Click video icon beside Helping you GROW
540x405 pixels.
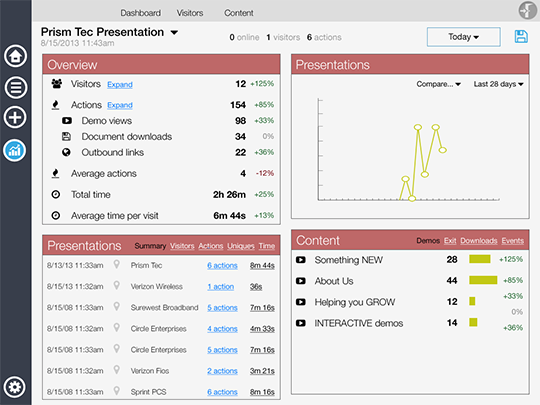[301, 302]
